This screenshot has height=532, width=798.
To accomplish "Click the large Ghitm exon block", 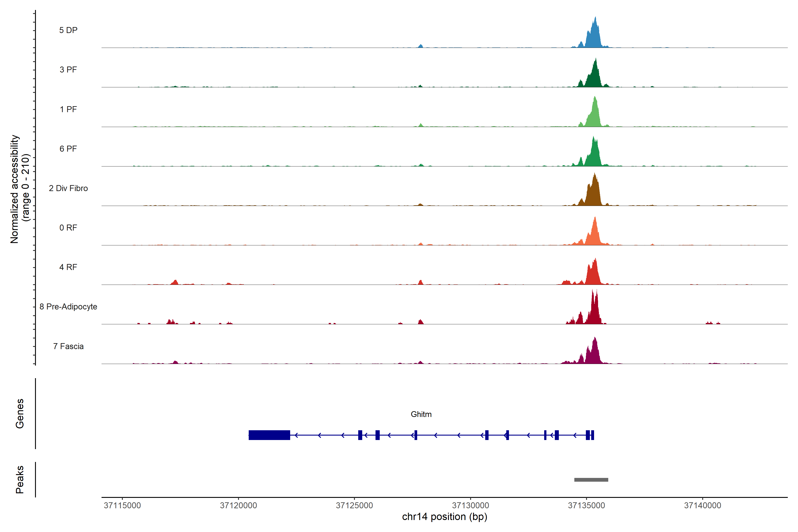I will (x=269, y=435).
